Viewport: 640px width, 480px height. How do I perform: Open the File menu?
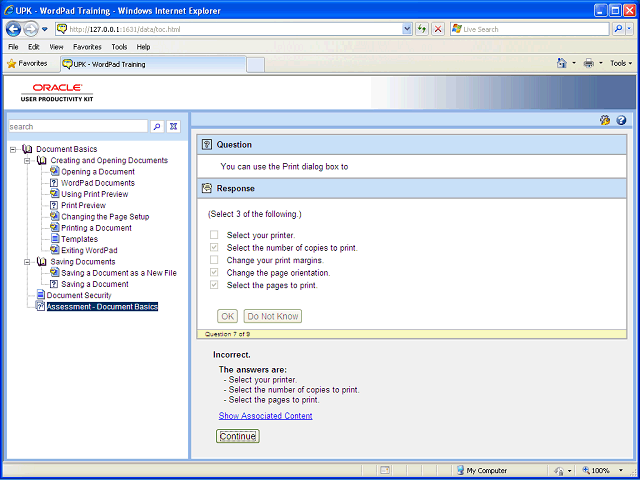click(13, 47)
